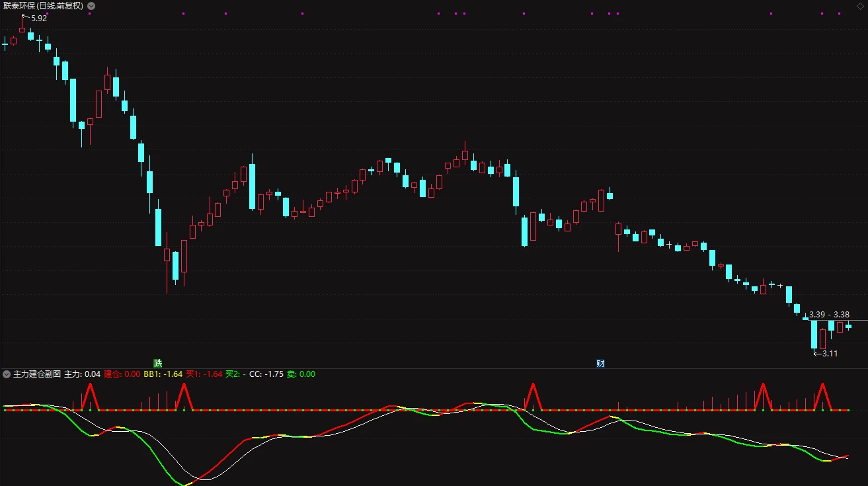Image resolution: width=868 pixels, height=486 pixels.
Task: Click the 买2 green indicator label
Action: pyautogui.click(x=235, y=374)
